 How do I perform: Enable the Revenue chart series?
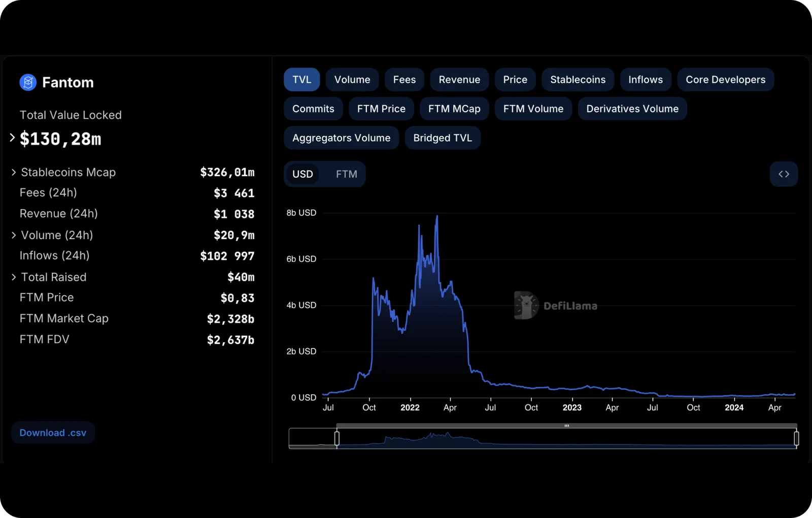tap(459, 80)
